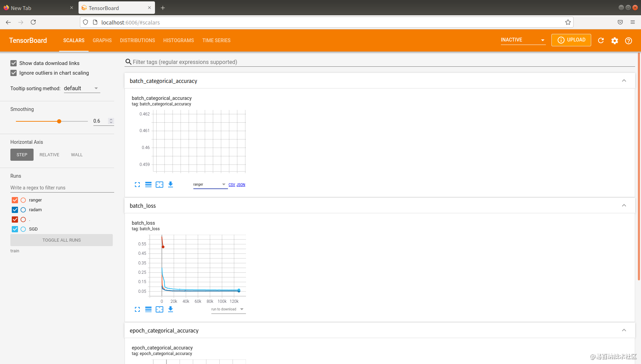Switch to the New Tab browser tab
Image resolution: width=641 pixels, height=364 pixels.
click(38, 8)
